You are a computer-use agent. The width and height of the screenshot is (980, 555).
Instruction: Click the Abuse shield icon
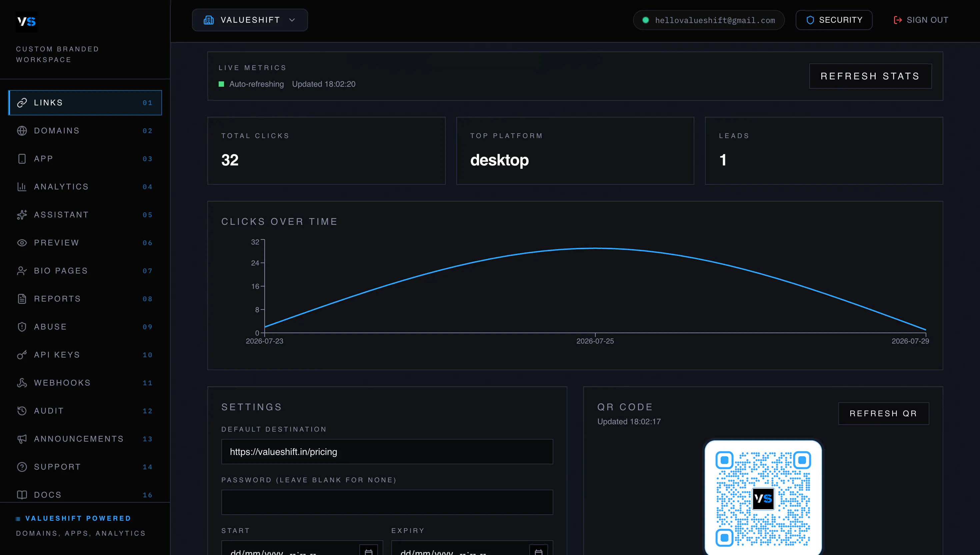pos(22,327)
